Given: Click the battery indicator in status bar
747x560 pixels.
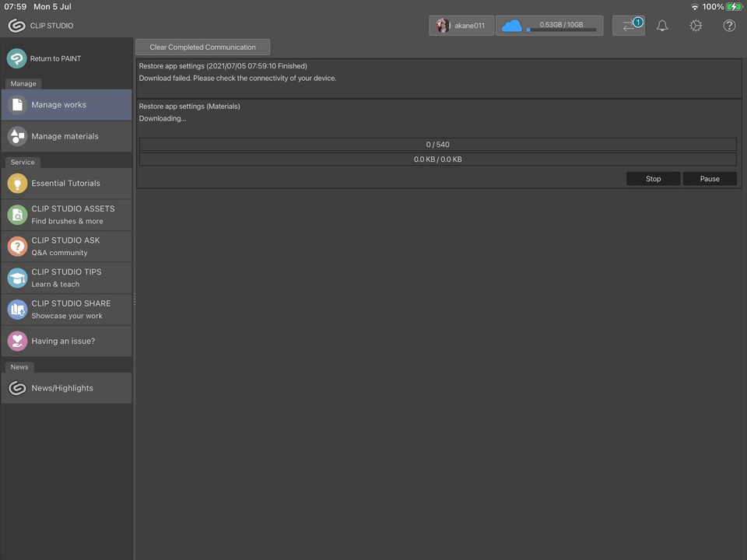Looking at the screenshot, I should click(x=734, y=7).
